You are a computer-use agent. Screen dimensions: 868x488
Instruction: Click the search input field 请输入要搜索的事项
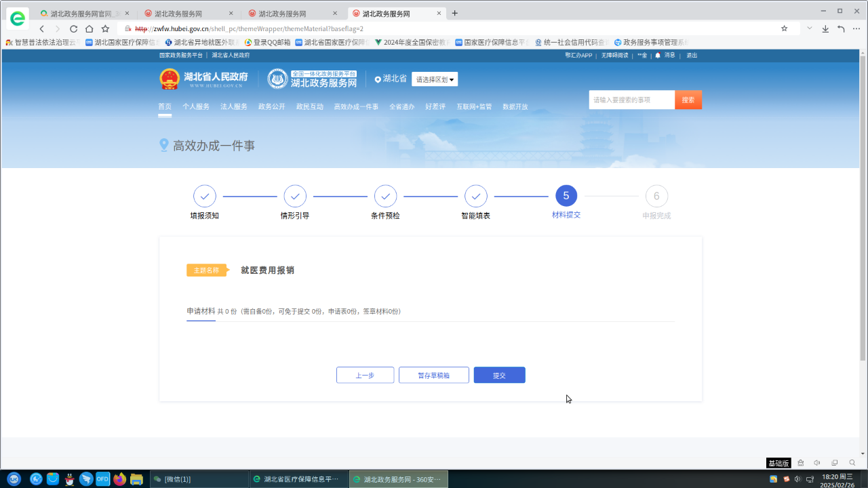tap(631, 100)
